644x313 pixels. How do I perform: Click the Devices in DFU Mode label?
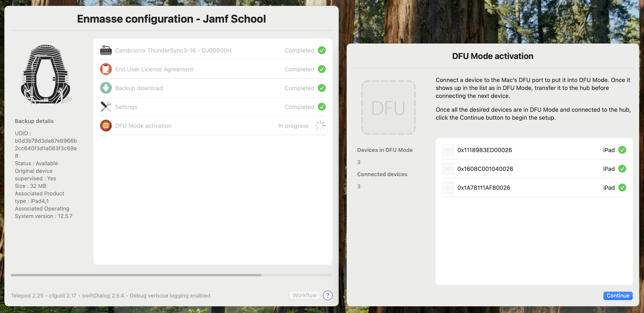click(x=385, y=150)
